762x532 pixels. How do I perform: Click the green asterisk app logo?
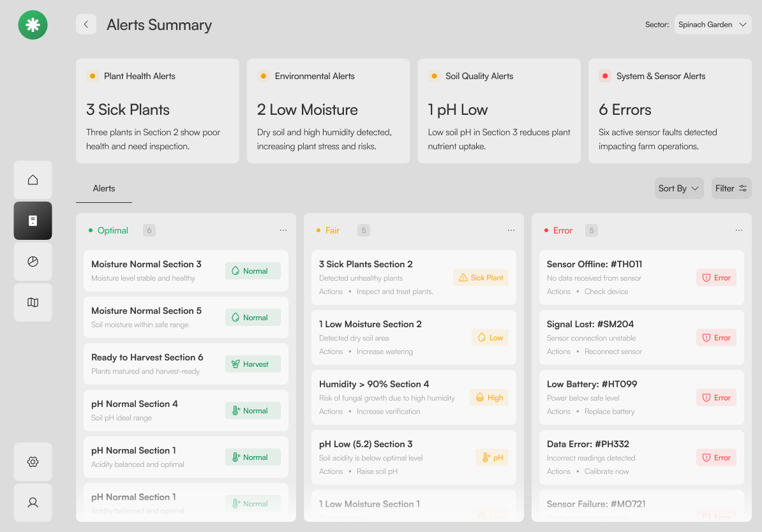point(33,25)
